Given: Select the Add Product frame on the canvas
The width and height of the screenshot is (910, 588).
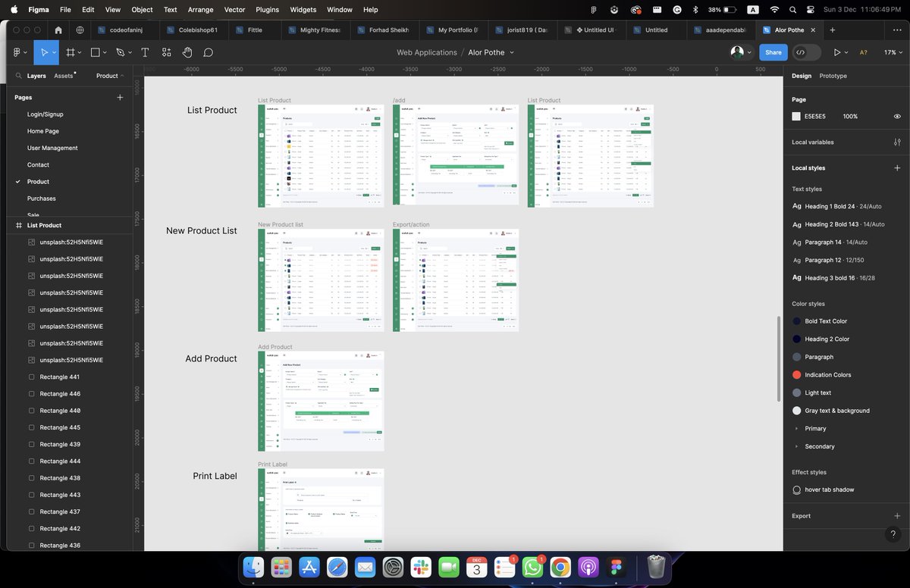Looking at the screenshot, I should click(321, 400).
